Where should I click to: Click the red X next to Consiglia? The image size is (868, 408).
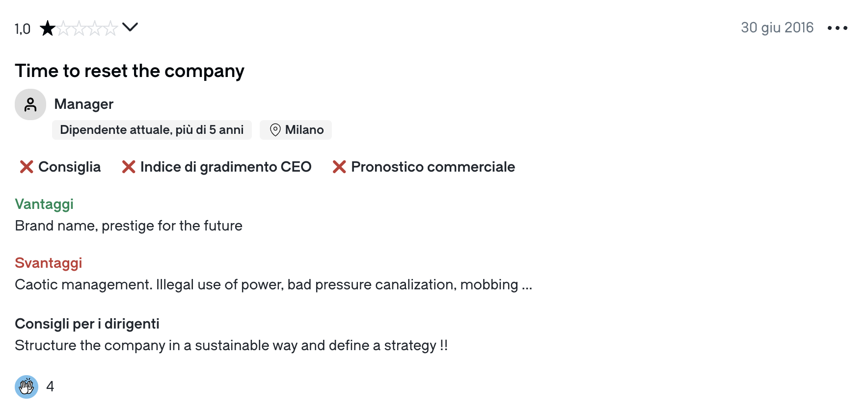[x=27, y=167]
